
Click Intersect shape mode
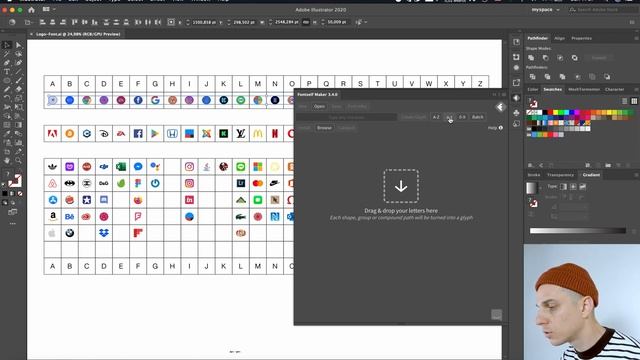click(x=560, y=58)
